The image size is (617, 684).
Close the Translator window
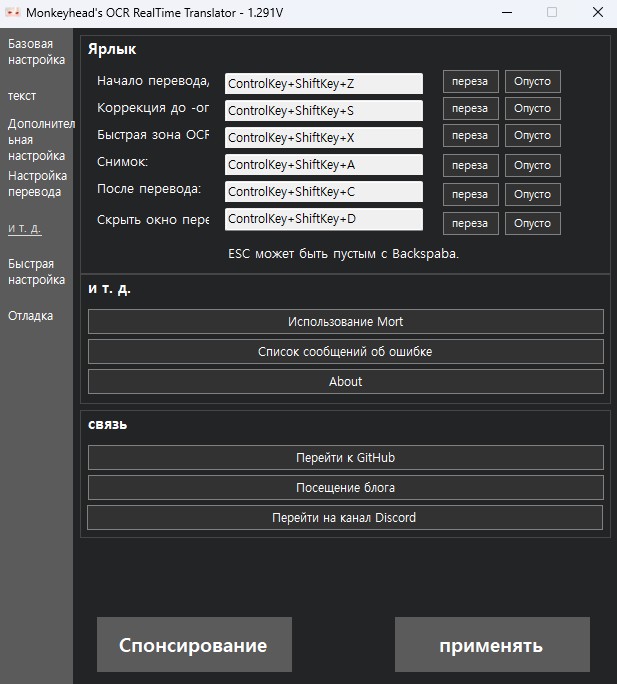coord(598,13)
